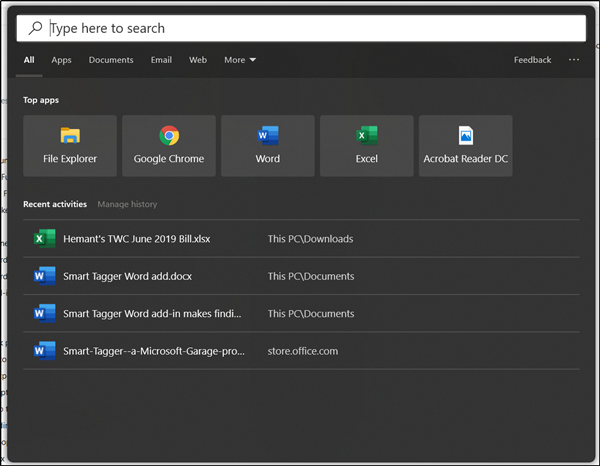600x466 pixels.
Task: Click the magnifier search icon
Action: 35,29
